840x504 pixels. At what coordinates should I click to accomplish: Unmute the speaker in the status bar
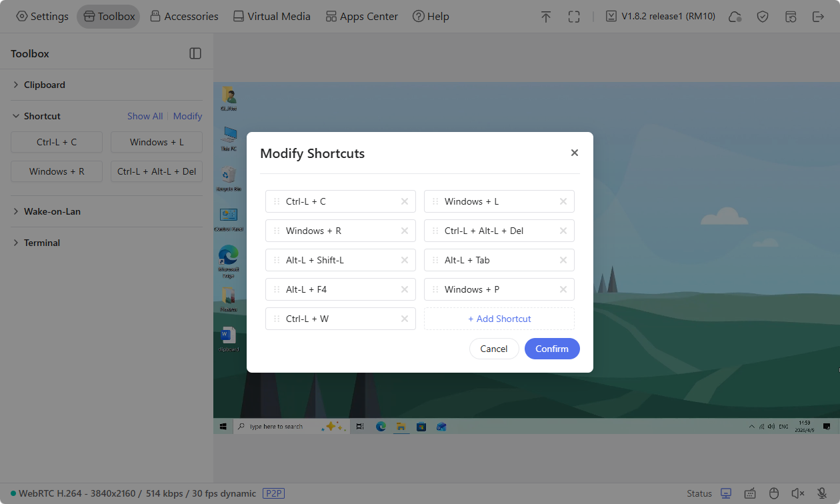pyautogui.click(x=798, y=493)
